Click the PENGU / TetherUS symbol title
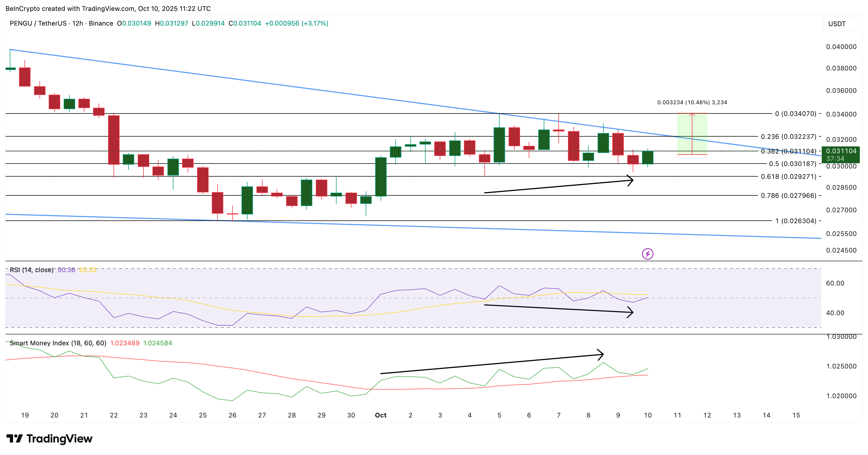 (38, 23)
